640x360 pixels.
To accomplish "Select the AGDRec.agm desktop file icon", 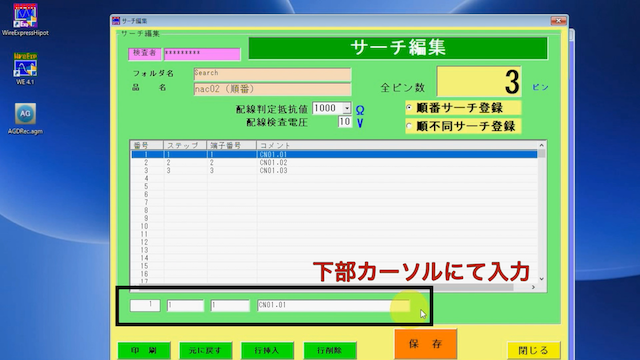I will [x=25, y=118].
